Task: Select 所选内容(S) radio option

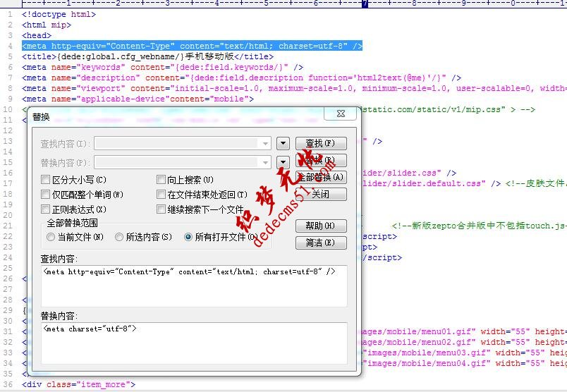Action: pyautogui.click(x=119, y=237)
